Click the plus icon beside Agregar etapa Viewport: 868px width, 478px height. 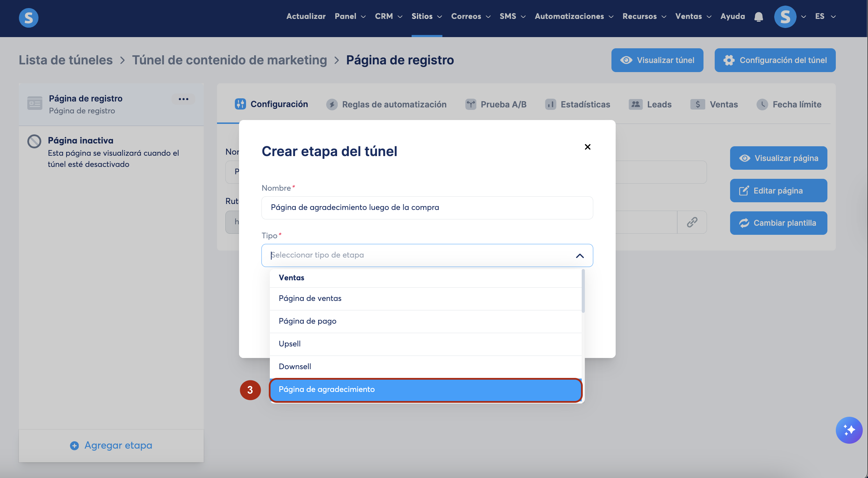(x=74, y=445)
